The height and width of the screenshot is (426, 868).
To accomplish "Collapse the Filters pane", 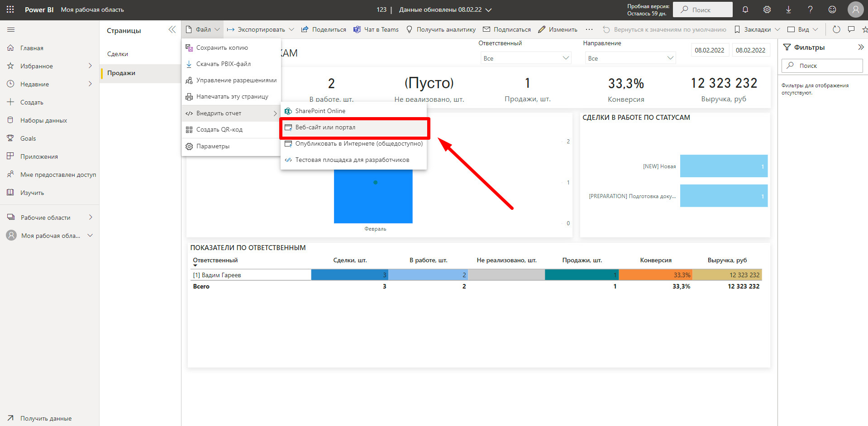I will pyautogui.click(x=860, y=47).
